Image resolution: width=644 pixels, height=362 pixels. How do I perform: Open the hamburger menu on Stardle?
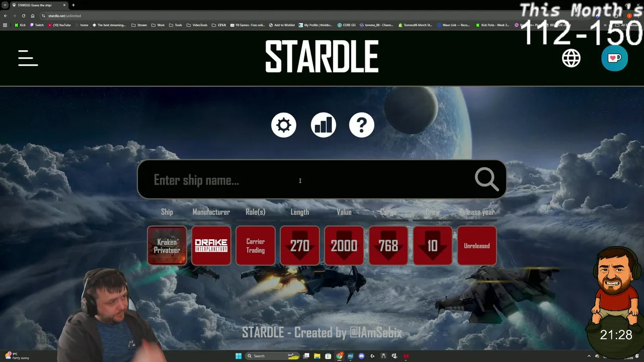click(28, 58)
